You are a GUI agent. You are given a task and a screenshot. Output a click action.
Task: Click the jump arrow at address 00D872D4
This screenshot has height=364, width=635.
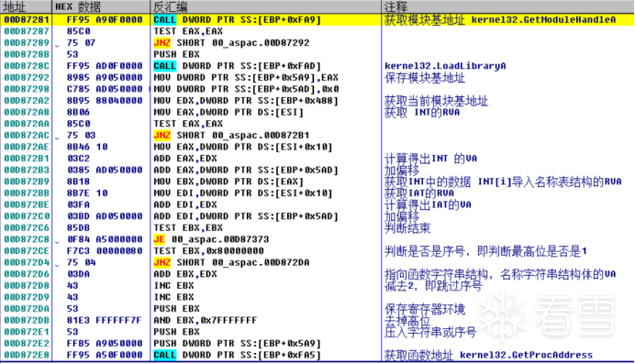click(57, 264)
